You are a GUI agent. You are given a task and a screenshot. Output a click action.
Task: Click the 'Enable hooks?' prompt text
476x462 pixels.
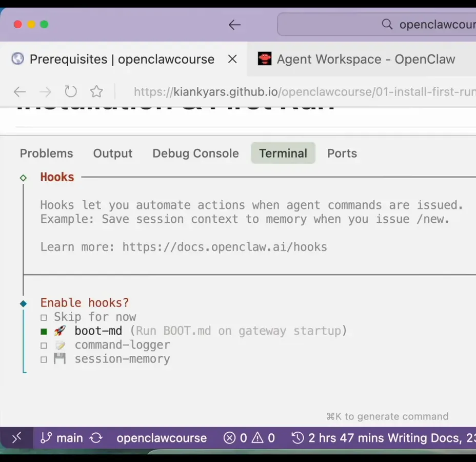click(85, 303)
